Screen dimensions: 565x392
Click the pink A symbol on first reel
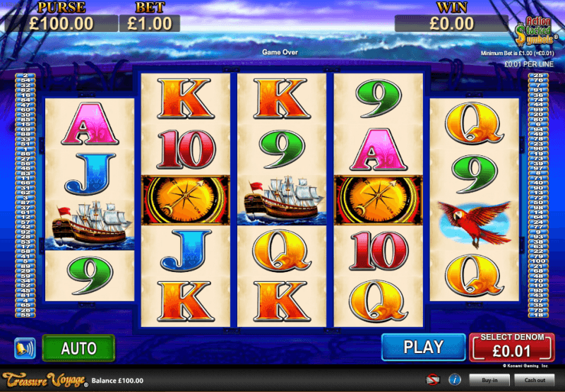(x=90, y=124)
